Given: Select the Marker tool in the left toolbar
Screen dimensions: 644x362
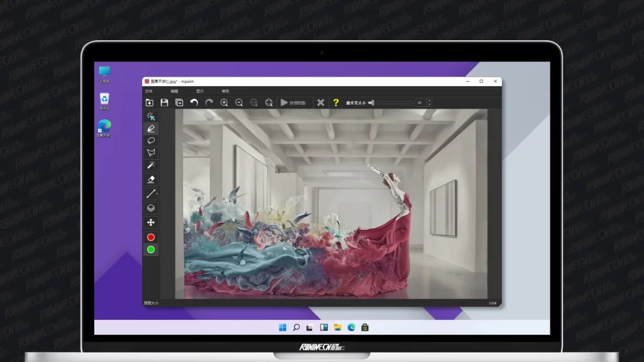Looking at the screenshot, I should coord(151,128).
